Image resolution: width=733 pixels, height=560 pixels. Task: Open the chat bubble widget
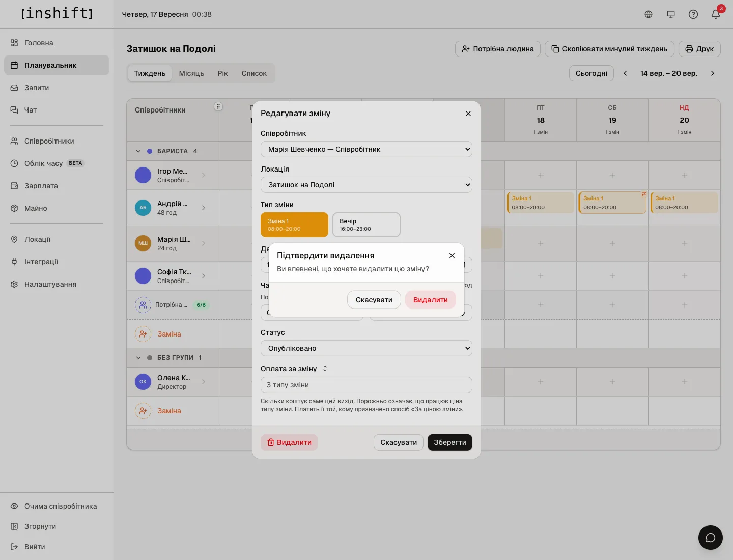click(711, 538)
